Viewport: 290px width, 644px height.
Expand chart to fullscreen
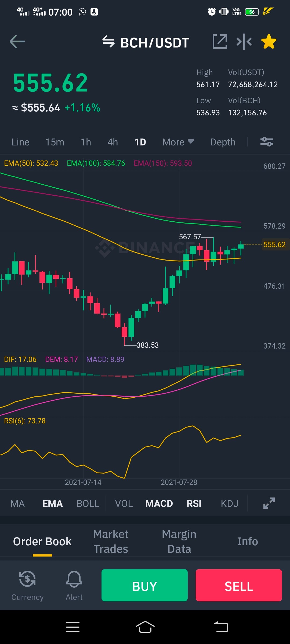click(269, 503)
